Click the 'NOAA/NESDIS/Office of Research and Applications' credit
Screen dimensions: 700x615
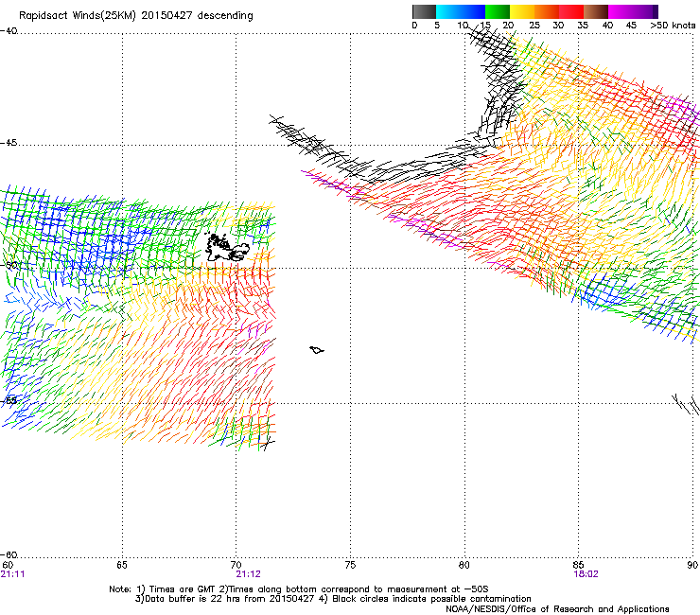pyautogui.click(x=557, y=609)
